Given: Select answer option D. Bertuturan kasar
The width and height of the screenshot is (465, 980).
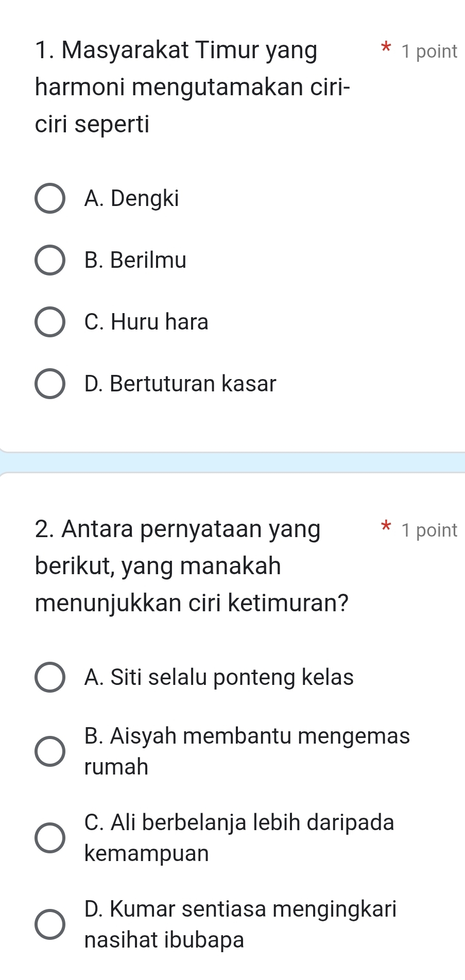Looking at the screenshot, I should coord(49,383).
